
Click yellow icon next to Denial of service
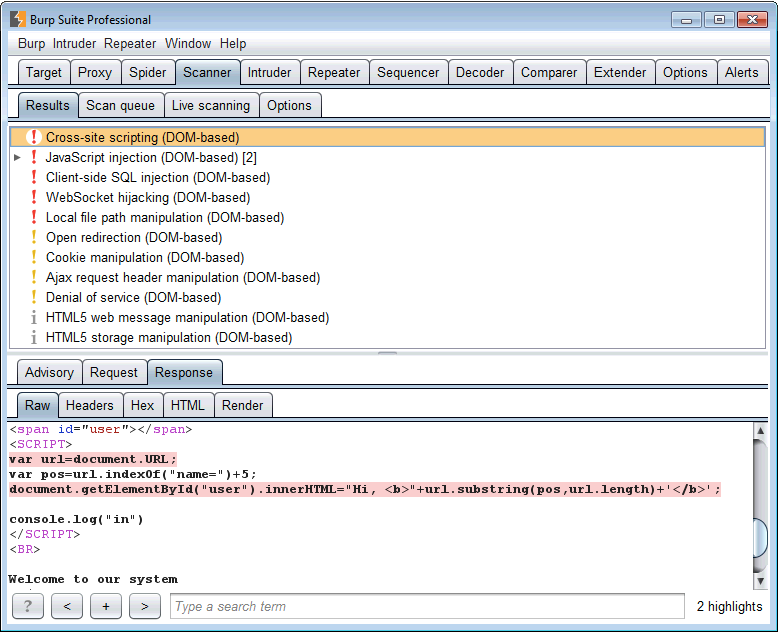(34, 297)
